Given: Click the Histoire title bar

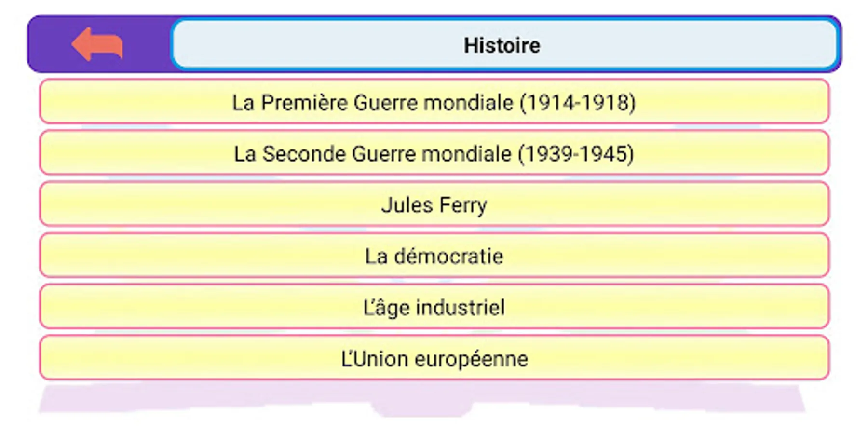Looking at the screenshot, I should click(504, 44).
